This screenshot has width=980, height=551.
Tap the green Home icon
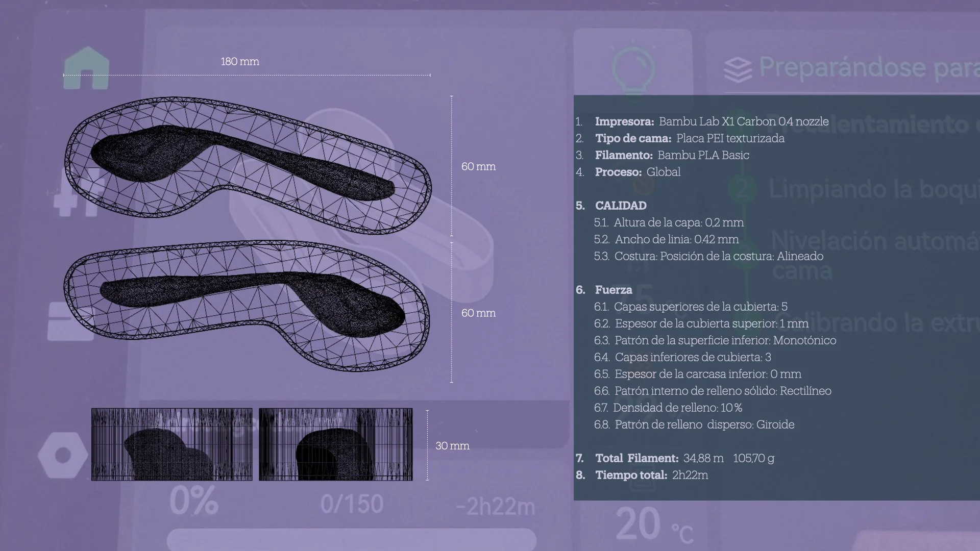[x=86, y=68]
